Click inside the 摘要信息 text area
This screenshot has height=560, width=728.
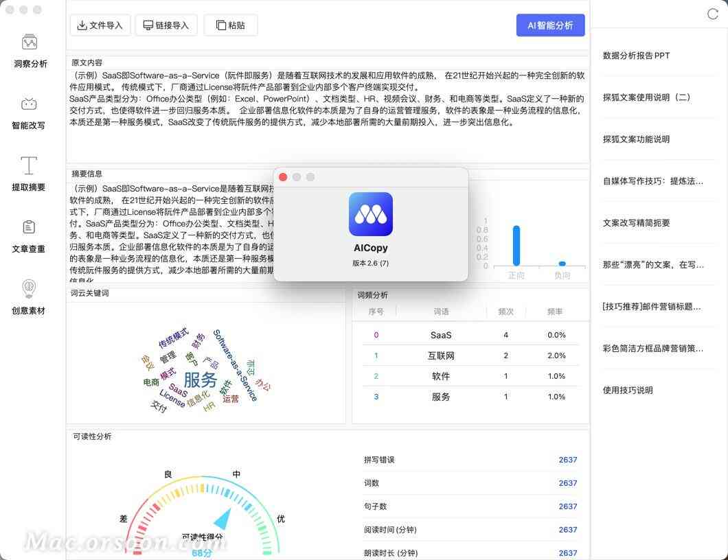point(172,231)
